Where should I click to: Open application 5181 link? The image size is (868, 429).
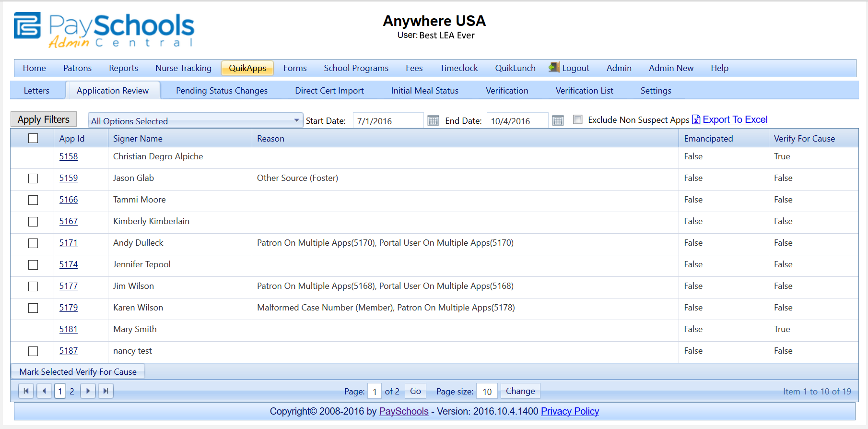pyautogui.click(x=69, y=329)
